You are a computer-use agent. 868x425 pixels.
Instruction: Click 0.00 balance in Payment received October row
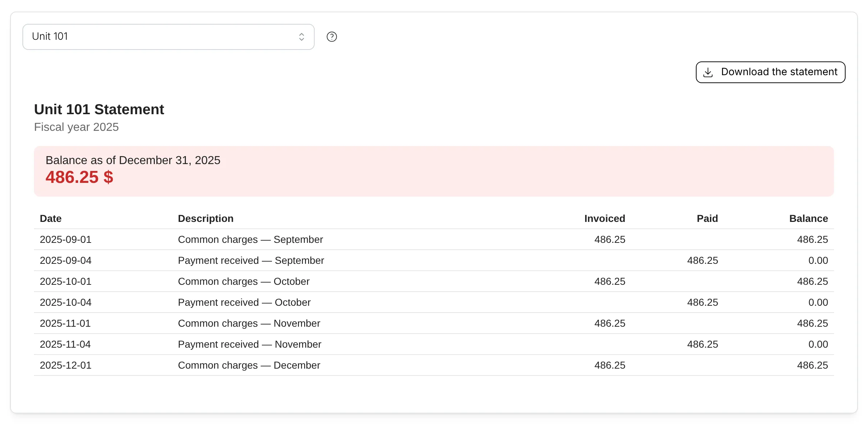[x=818, y=302]
